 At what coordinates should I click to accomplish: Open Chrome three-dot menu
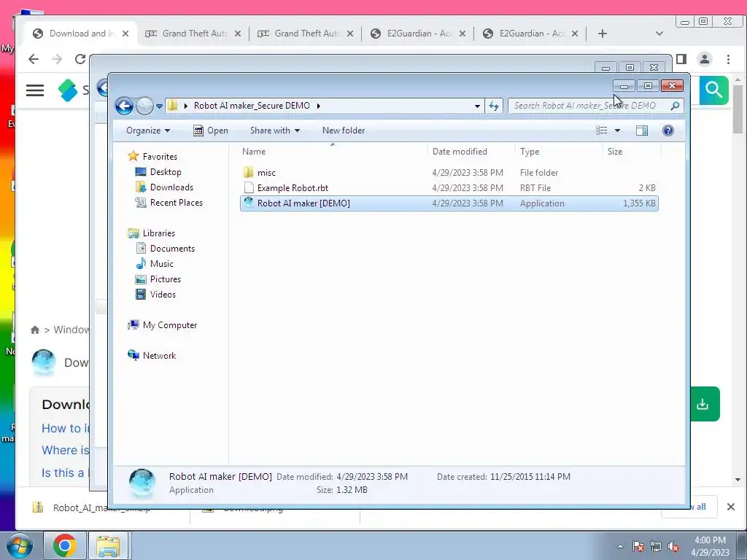[728, 59]
